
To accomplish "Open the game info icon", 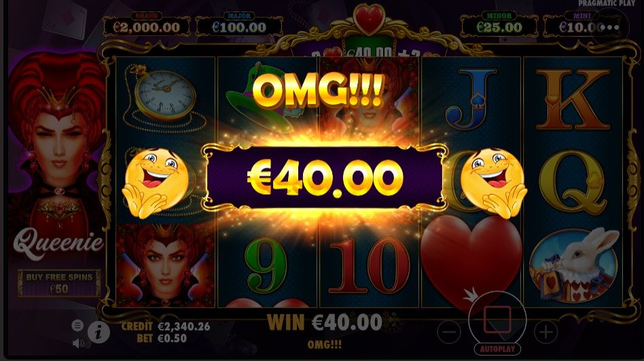I will tap(98, 332).
